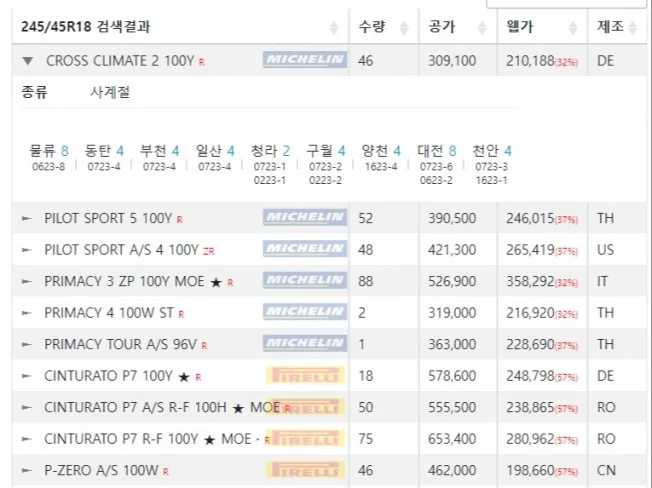Click the star icon on Primacy 3 ZP row
Screen dimensions: 652x488
(x=216, y=281)
